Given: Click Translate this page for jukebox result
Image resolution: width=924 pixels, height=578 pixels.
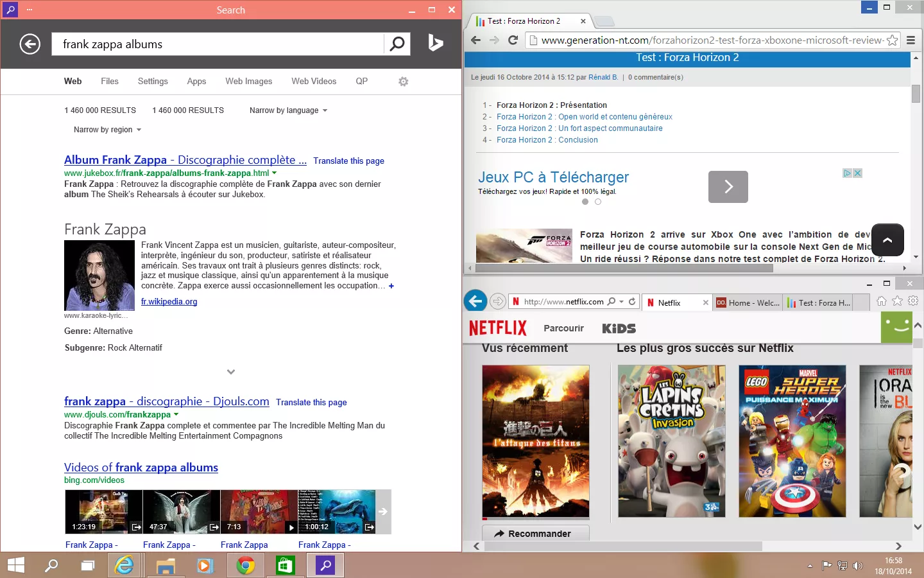Looking at the screenshot, I should click(x=348, y=161).
